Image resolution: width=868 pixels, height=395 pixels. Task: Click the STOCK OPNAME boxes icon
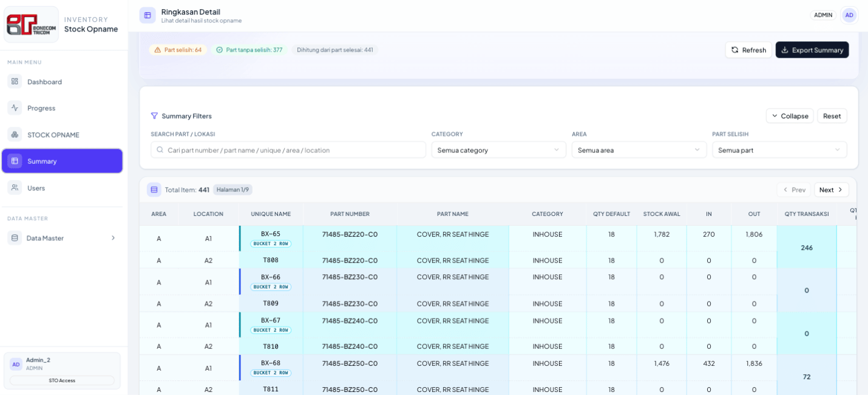pos(15,135)
